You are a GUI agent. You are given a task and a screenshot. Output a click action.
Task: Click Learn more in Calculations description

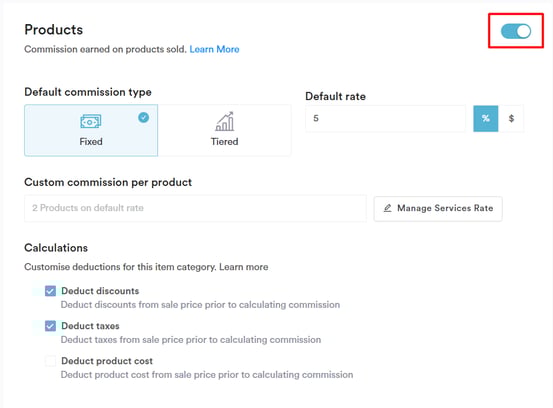[244, 267]
